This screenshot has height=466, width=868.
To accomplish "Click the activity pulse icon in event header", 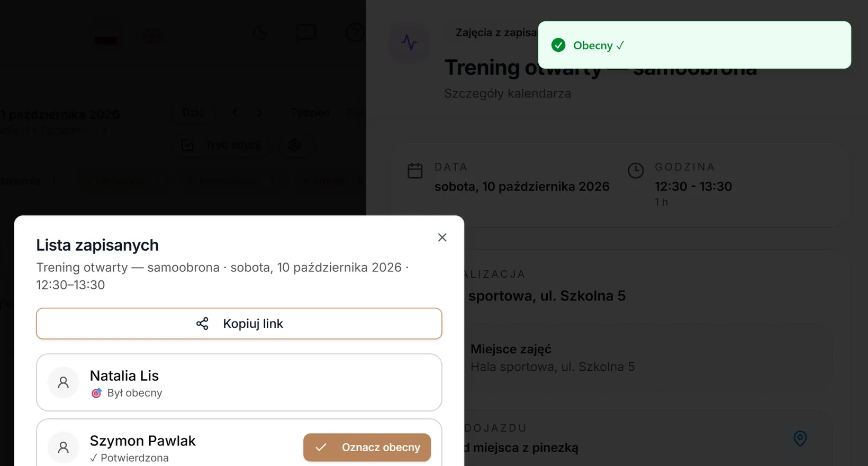I will 409,42.
